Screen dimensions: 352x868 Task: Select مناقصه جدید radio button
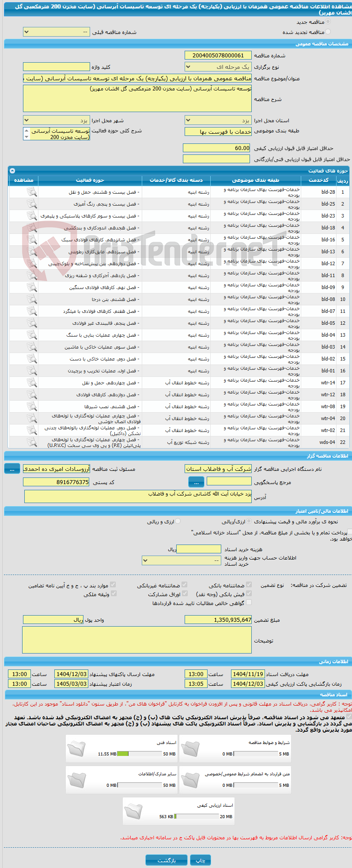(327, 22)
